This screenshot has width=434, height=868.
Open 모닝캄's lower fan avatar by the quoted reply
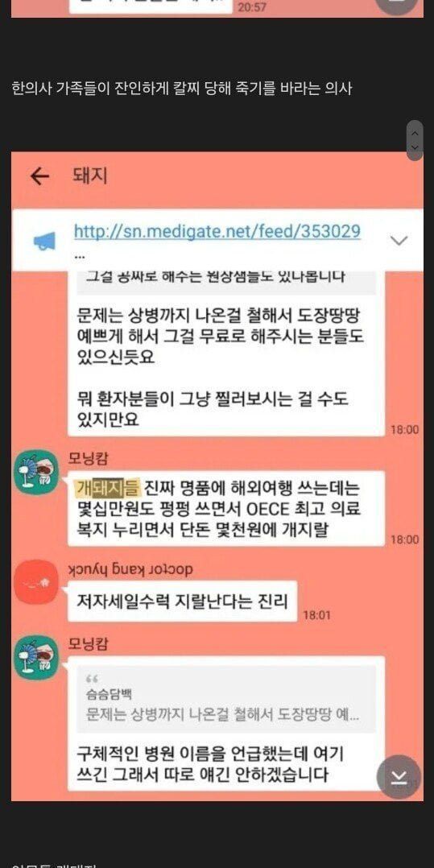36,658
